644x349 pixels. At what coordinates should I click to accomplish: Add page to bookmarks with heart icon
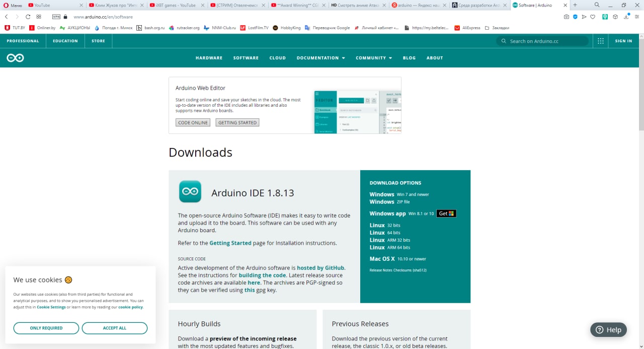point(593,17)
